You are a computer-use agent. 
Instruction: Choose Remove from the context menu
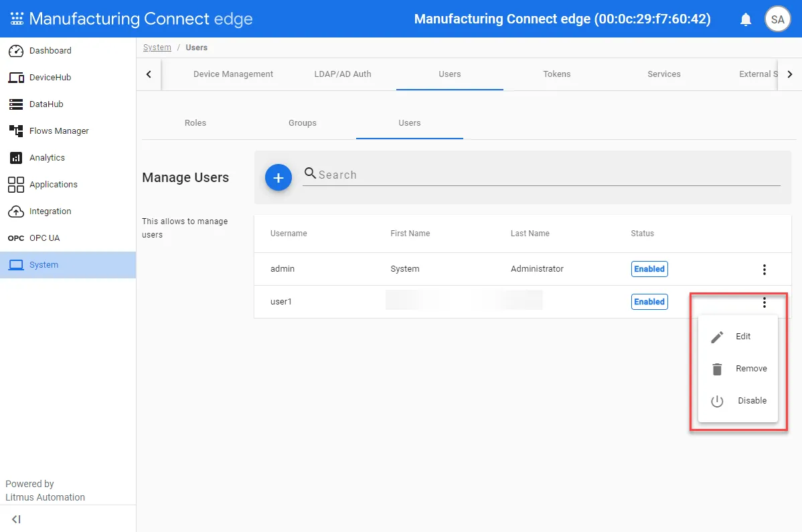738,369
